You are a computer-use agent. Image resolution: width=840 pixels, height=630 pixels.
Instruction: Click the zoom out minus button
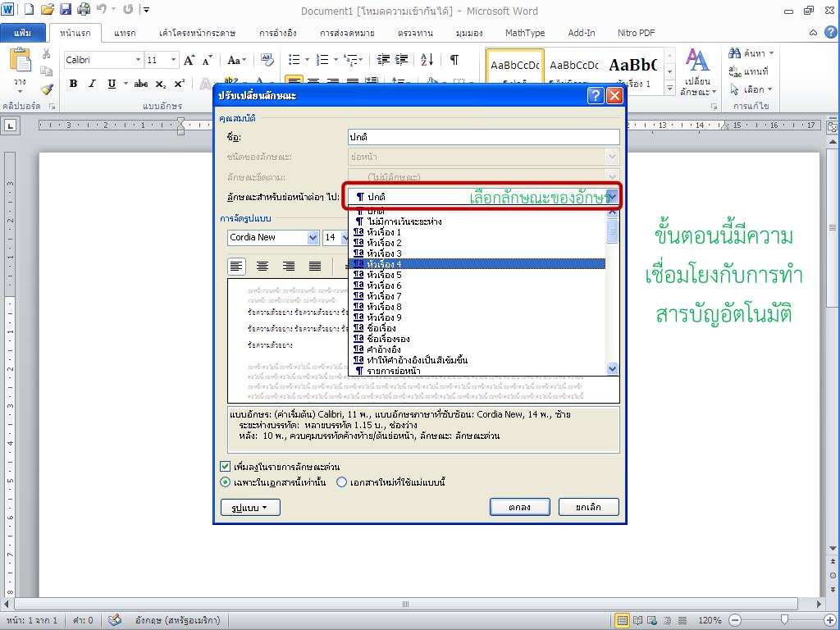735,620
